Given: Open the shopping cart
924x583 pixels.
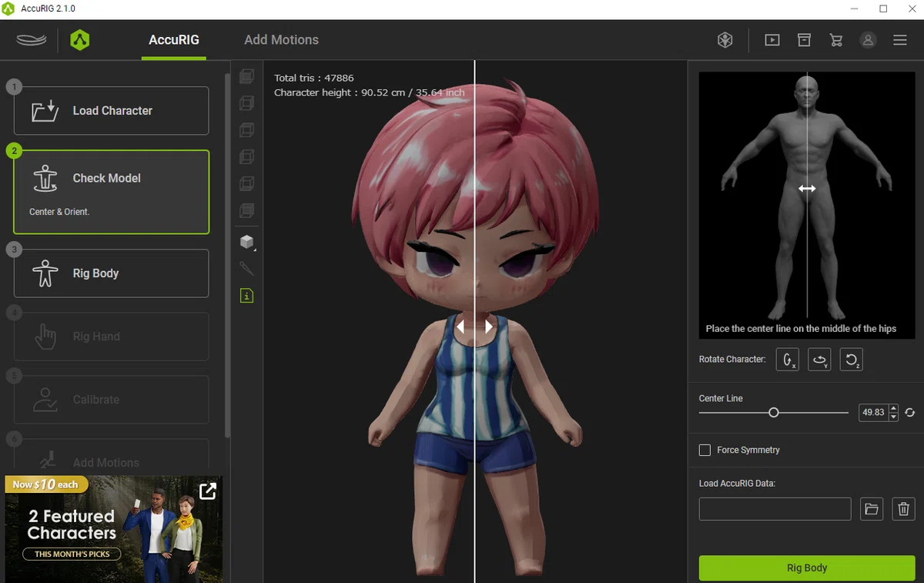Looking at the screenshot, I should (x=836, y=40).
